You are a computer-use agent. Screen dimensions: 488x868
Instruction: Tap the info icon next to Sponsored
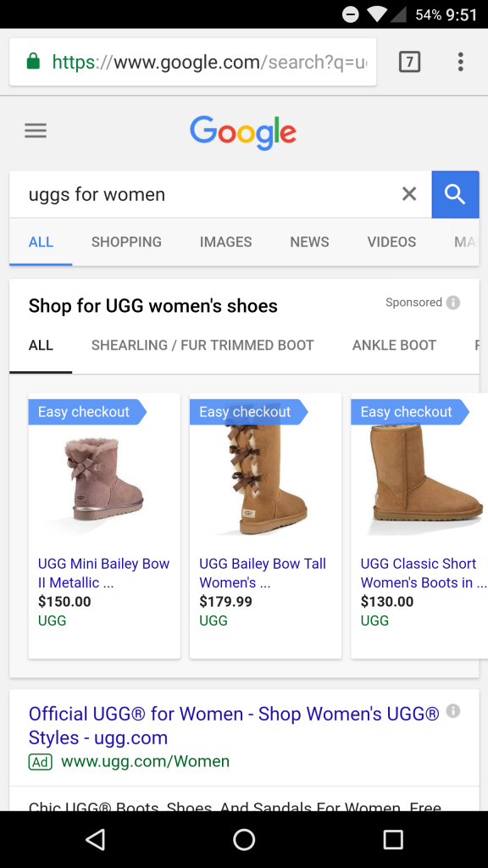click(x=453, y=303)
